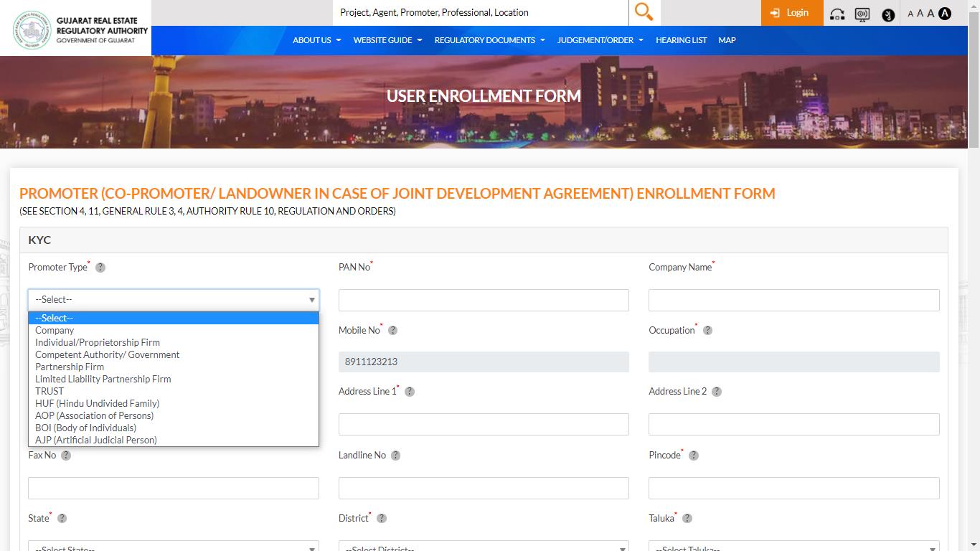Open help icon beside Taluka
The height and width of the screenshot is (551, 980).
tap(687, 519)
